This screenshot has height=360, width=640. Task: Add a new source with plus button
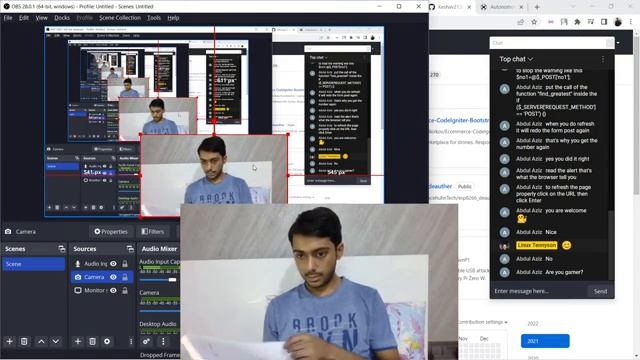coord(78,341)
